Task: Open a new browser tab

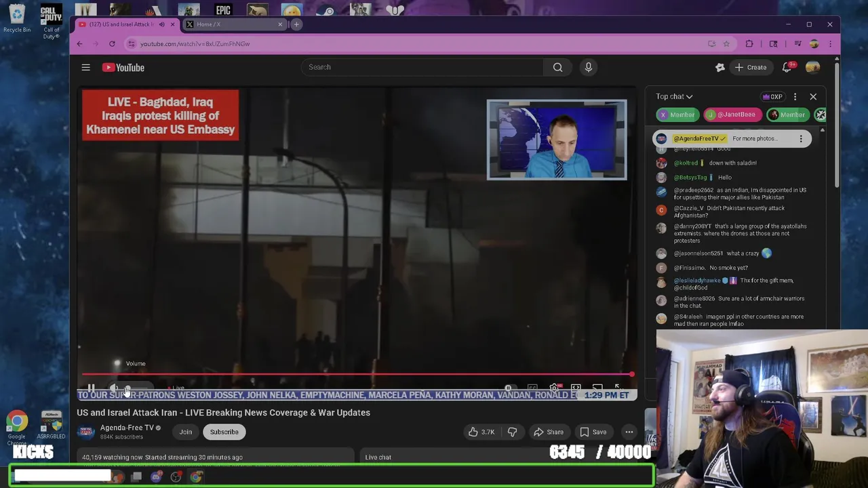Action: point(296,24)
